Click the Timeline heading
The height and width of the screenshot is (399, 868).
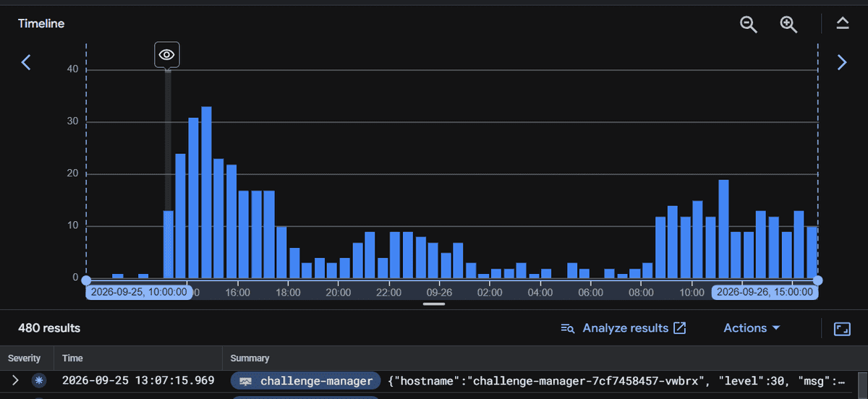pos(41,24)
